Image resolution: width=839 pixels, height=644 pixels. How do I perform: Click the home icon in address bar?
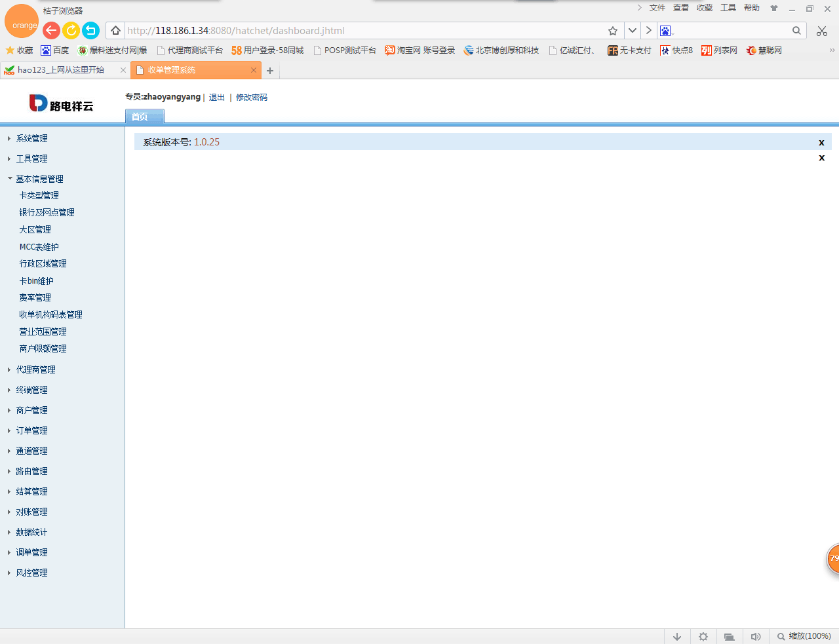click(115, 31)
